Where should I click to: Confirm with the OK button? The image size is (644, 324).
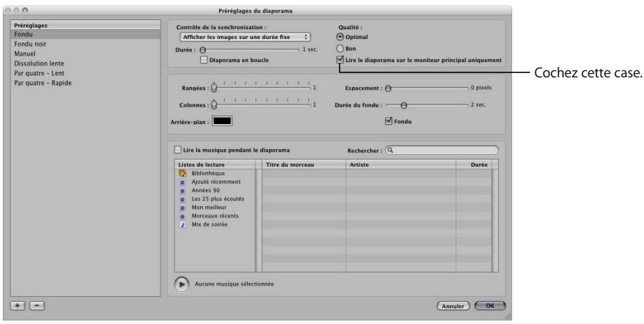coord(490,306)
